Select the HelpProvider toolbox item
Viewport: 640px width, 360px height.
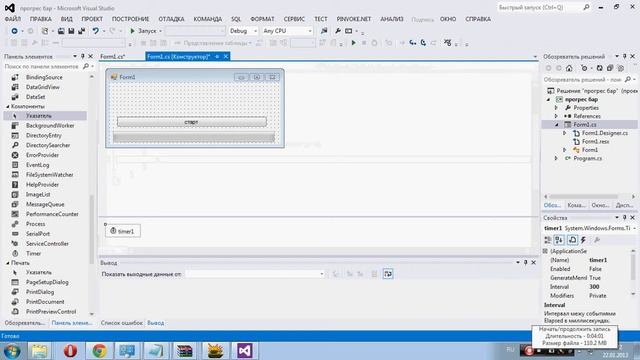pos(42,185)
